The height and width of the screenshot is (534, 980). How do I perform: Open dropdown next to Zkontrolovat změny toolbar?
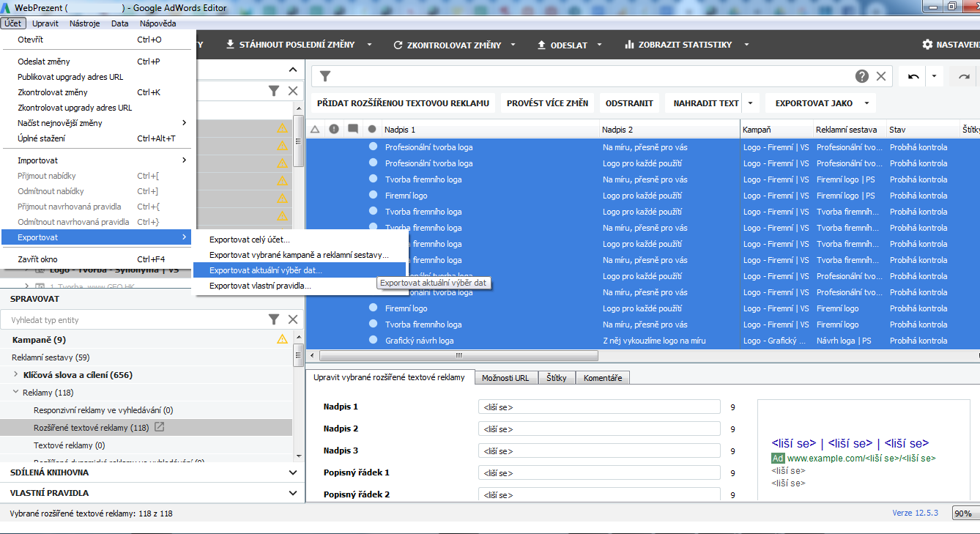[513, 45]
